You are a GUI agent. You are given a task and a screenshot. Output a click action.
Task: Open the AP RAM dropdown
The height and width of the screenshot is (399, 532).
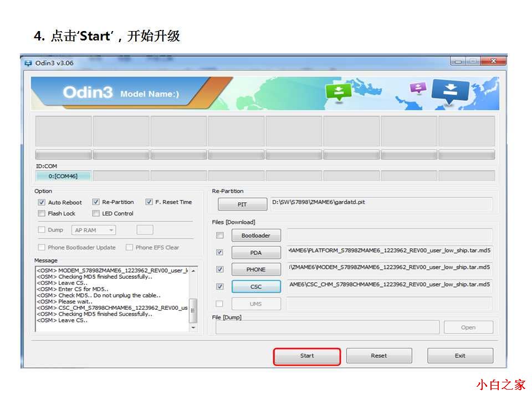click(94, 230)
